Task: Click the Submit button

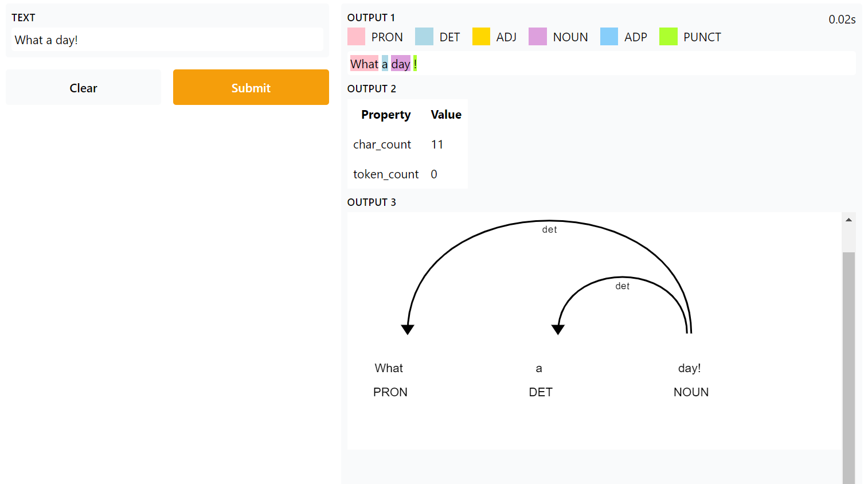Action: 251,87
